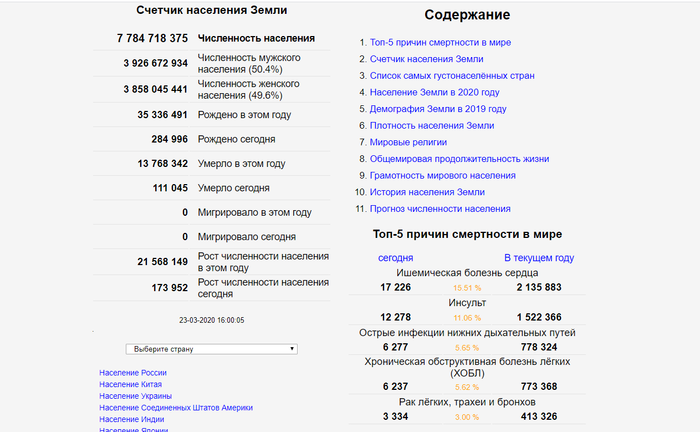Click the 'Рождено в этом году' label
Image resolution: width=700 pixels, height=432 pixels.
point(244,115)
